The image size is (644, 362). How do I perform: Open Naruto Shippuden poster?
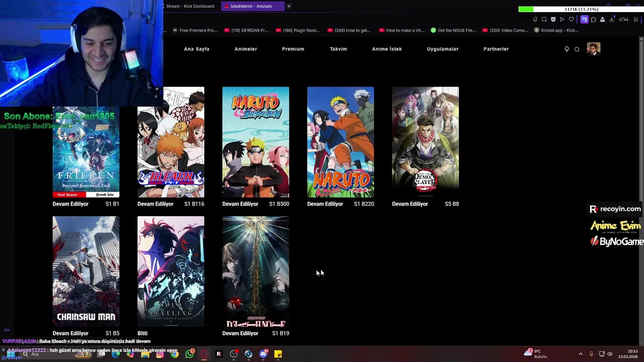coord(256,142)
